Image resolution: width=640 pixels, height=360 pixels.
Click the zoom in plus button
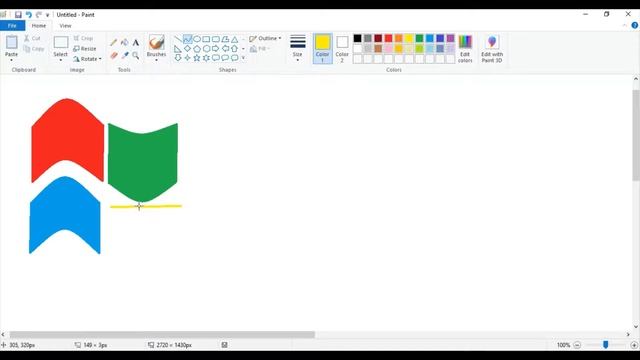(x=634, y=345)
